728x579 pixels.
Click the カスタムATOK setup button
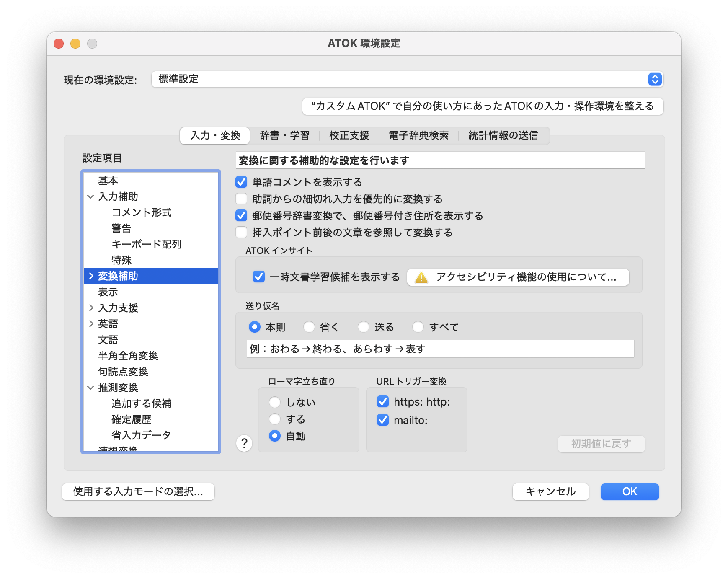pos(483,106)
